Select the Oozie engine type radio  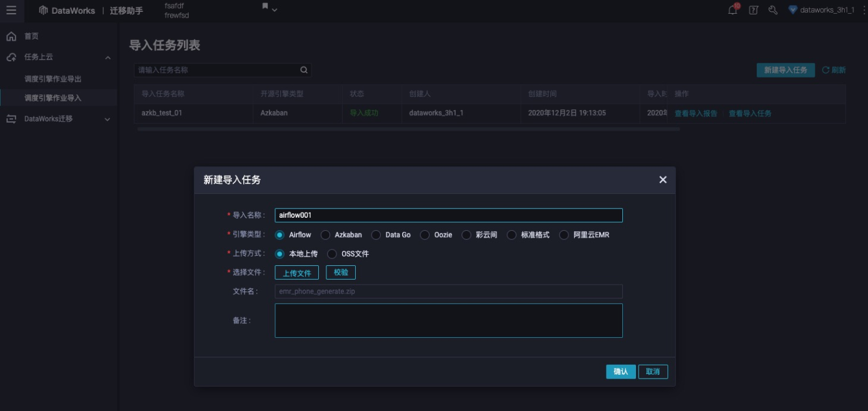[x=425, y=235]
